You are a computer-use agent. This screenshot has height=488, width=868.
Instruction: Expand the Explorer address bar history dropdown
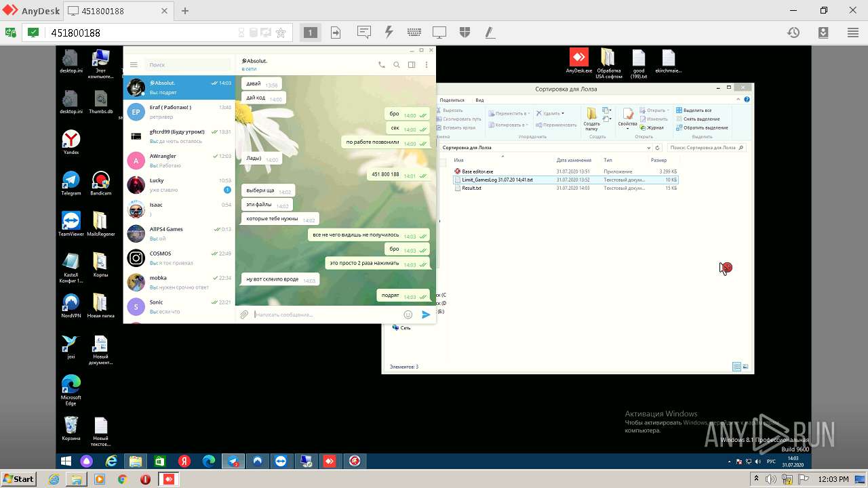(648, 147)
